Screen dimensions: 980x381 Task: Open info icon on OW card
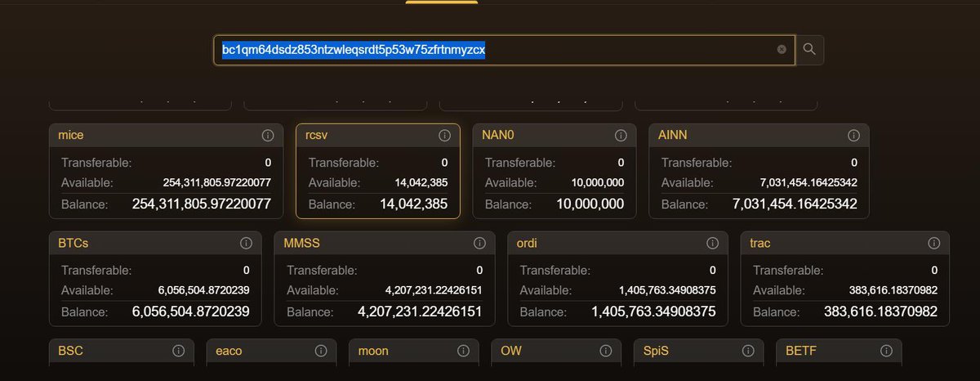(x=605, y=351)
